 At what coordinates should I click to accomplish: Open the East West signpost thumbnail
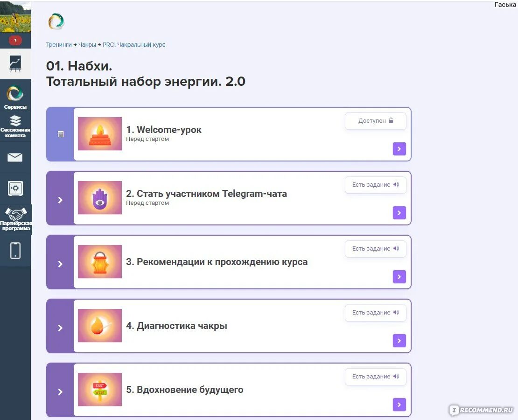click(x=100, y=390)
